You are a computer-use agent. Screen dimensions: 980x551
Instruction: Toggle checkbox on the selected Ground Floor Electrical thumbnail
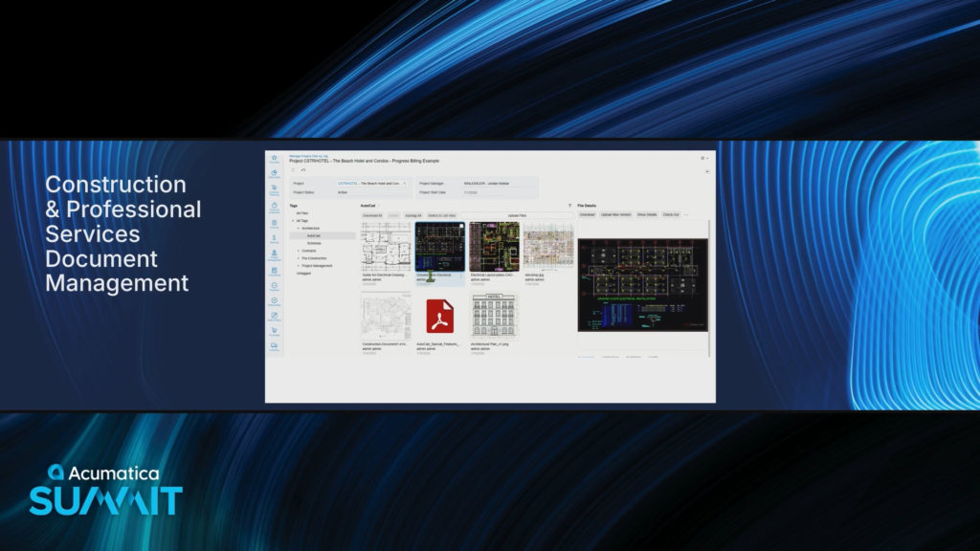pyautogui.click(x=461, y=227)
